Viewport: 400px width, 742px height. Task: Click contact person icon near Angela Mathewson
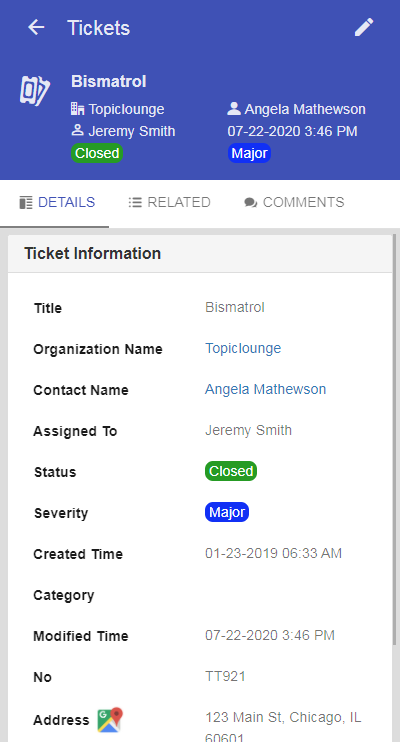234,109
